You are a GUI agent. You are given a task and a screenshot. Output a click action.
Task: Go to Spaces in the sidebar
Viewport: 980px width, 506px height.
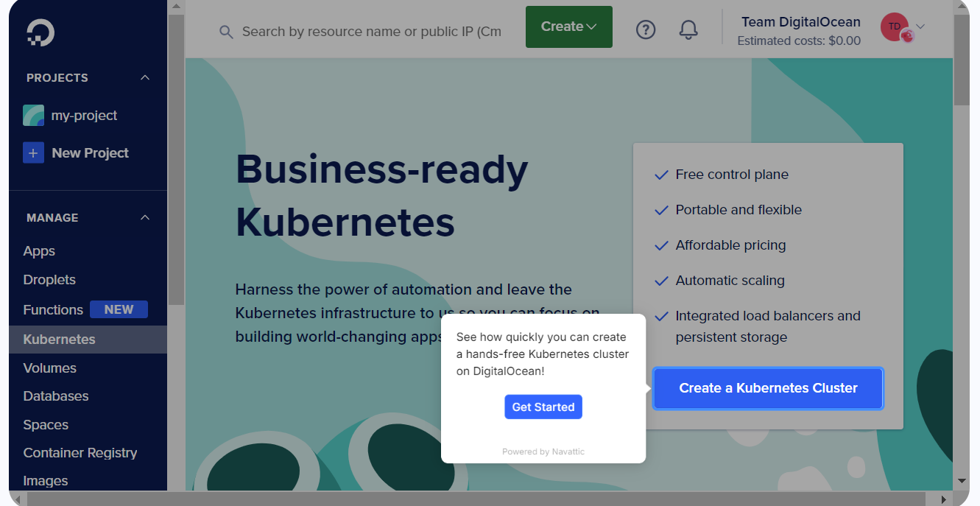pos(46,425)
